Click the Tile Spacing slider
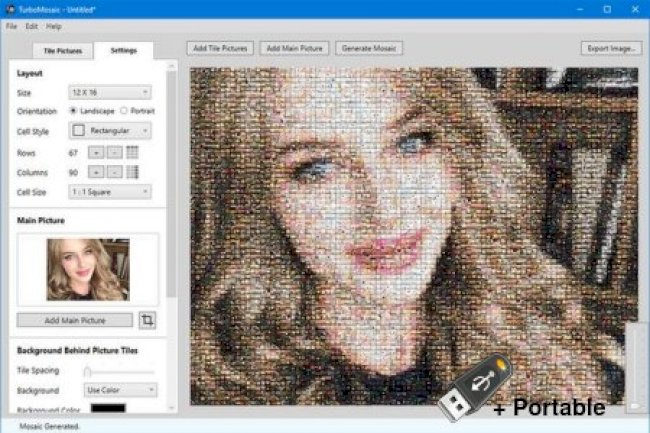 tap(120, 371)
